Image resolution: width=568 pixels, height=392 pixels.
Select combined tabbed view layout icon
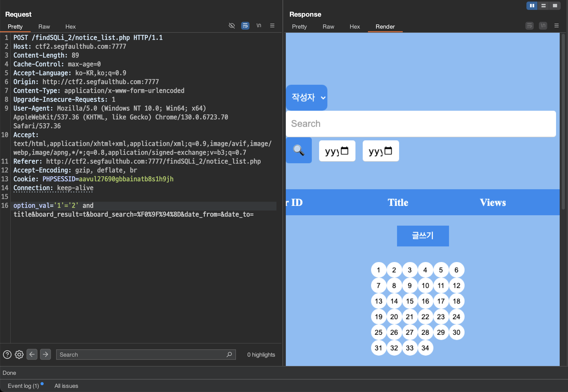(555, 6)
